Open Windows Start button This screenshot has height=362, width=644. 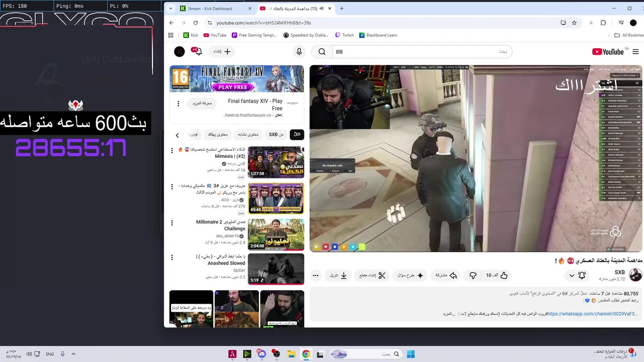411,354
